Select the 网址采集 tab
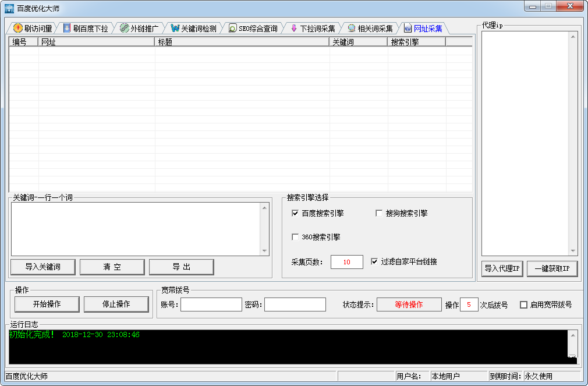The image size is (588, 386). [x=423, y=29]
